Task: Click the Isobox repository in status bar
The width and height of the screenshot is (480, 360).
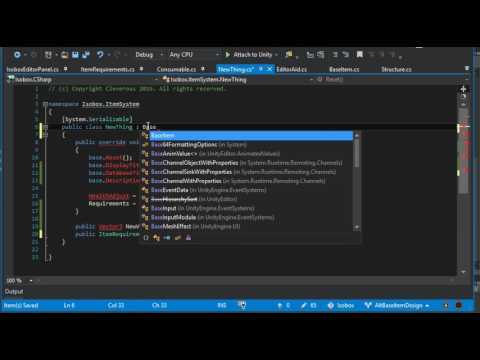Action: (341, 305)
